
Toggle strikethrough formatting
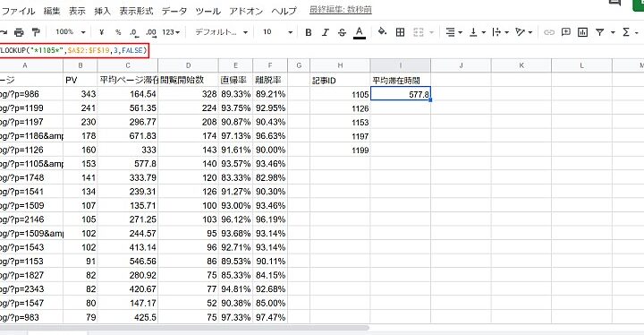(x=342, y=32)
